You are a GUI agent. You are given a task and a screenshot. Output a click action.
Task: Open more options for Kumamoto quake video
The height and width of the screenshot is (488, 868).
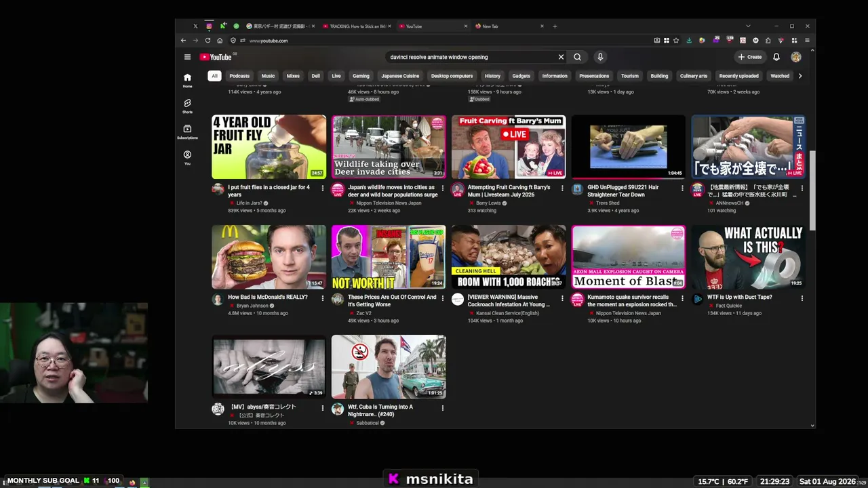[682, 298]
